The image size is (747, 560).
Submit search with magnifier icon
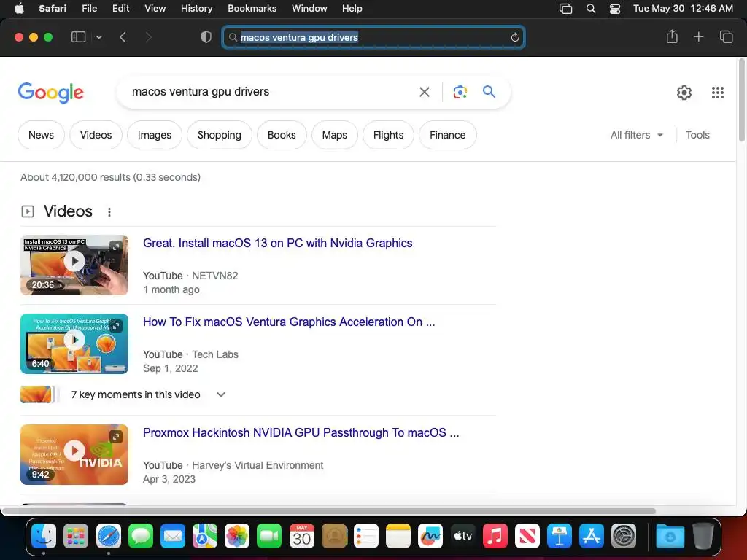[489, 91]
